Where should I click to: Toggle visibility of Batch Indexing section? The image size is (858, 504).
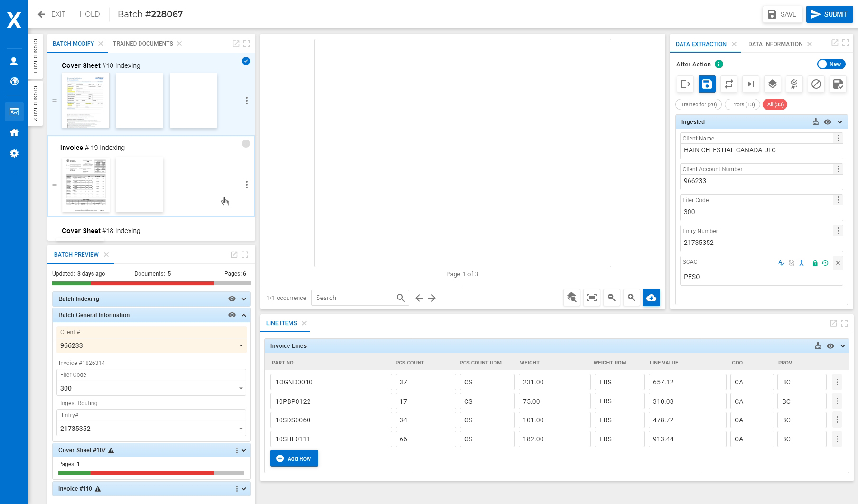point(232,299)
